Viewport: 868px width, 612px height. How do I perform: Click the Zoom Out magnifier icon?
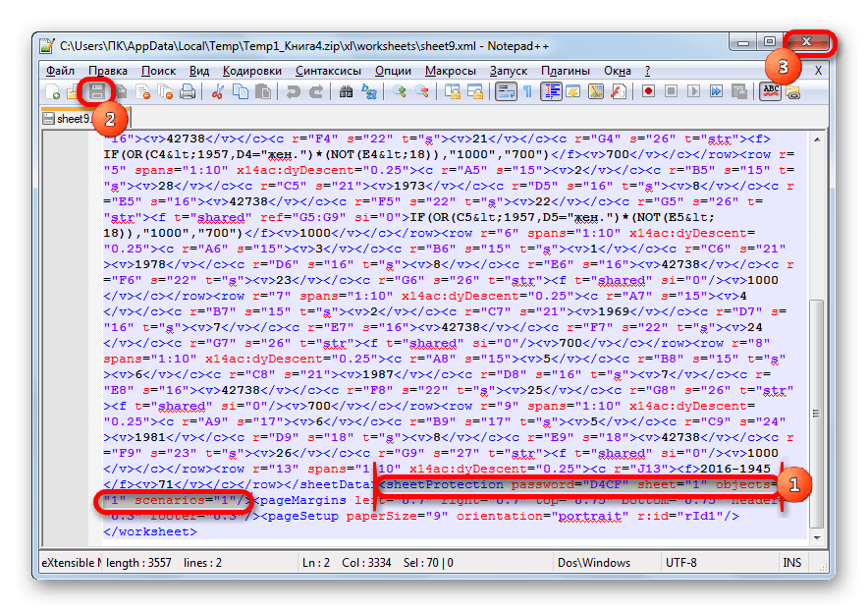[422, 91]
